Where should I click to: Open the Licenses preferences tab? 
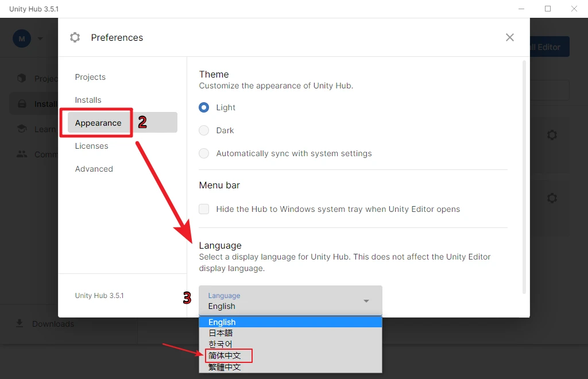(91, 146)
